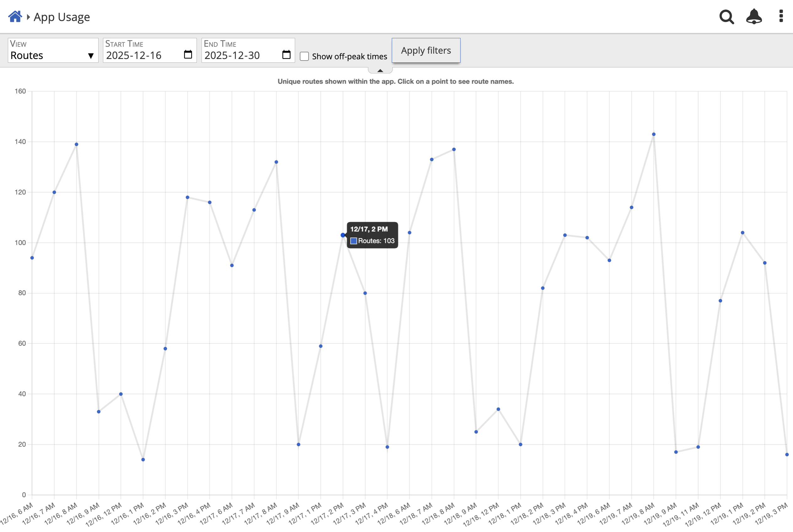Click the 12/16, 8 AM data point
793x532 pixels.
coord(76,145)
